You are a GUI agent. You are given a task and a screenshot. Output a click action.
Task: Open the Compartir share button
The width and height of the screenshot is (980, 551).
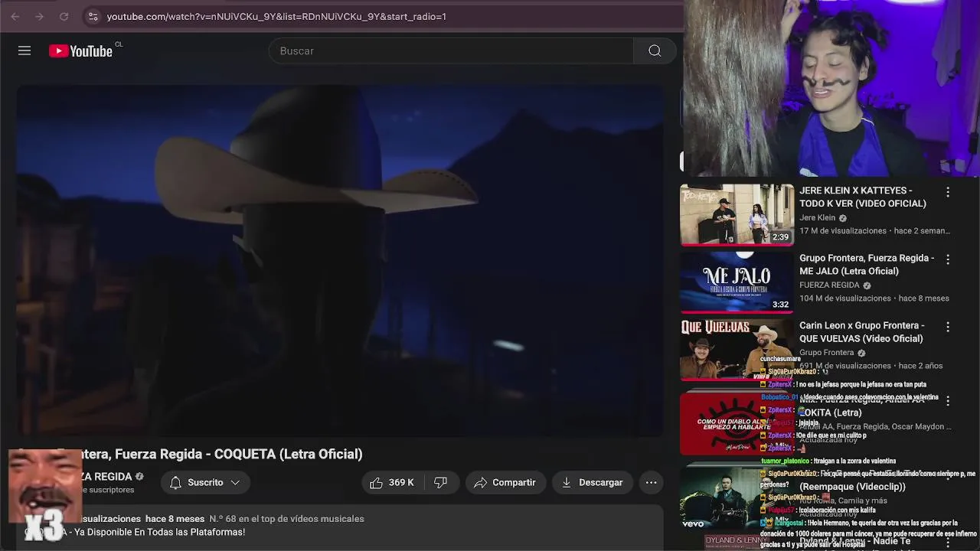click(505, 482)
